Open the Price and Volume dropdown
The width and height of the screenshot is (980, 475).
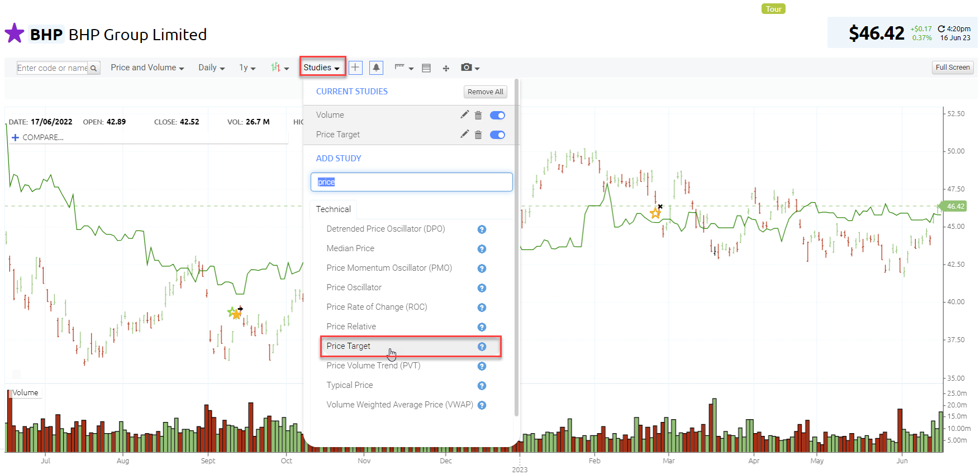click(147, 68)
